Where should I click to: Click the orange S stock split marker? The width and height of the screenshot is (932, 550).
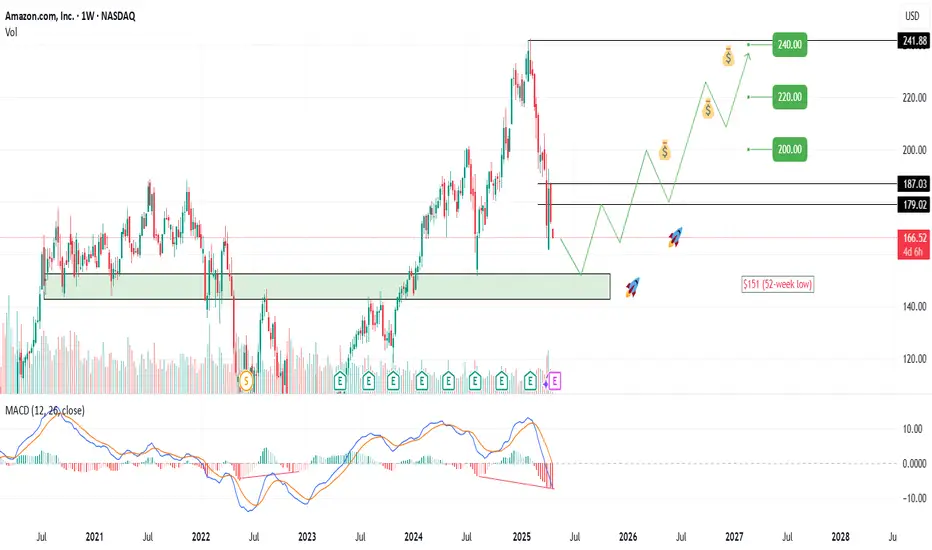pyautogui.click(x=246, y=381)
